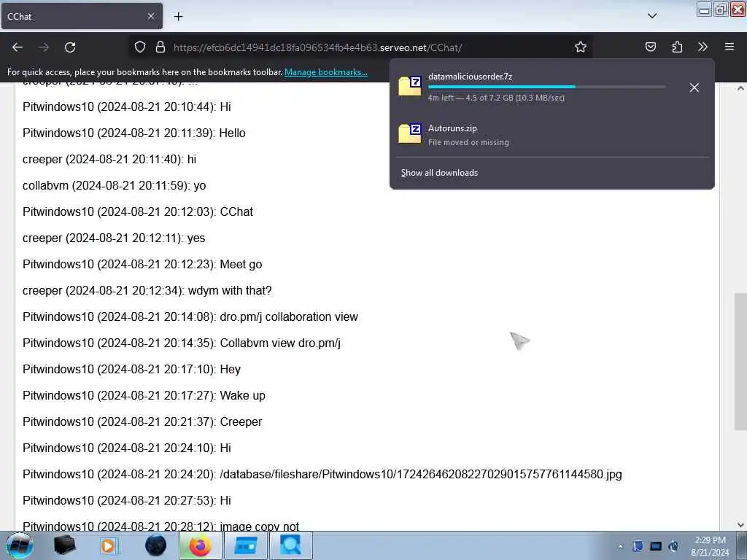The width and height of the screenshot is (747, 560).
Task: Click the site security padlock icon
Action: point(160,47)
